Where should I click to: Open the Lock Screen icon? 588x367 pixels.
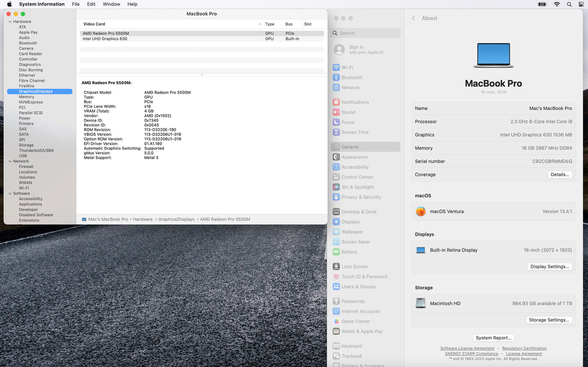click(336, 267)
